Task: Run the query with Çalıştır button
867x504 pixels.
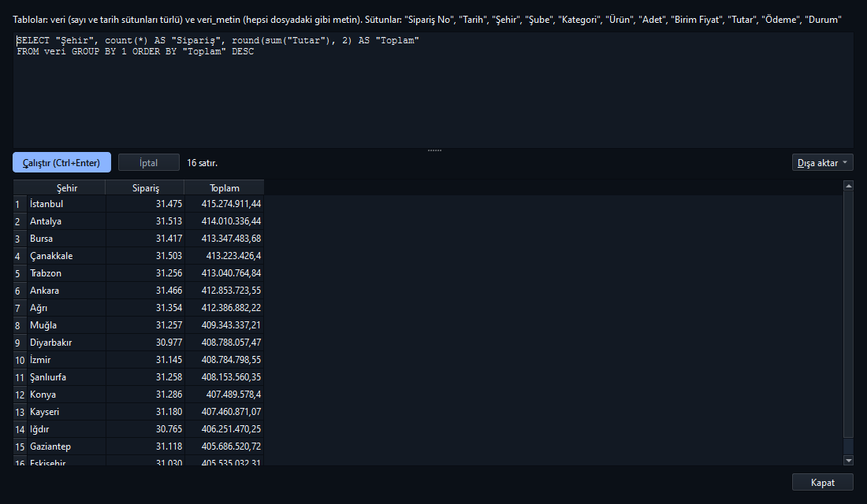Action: coord(62,162)
